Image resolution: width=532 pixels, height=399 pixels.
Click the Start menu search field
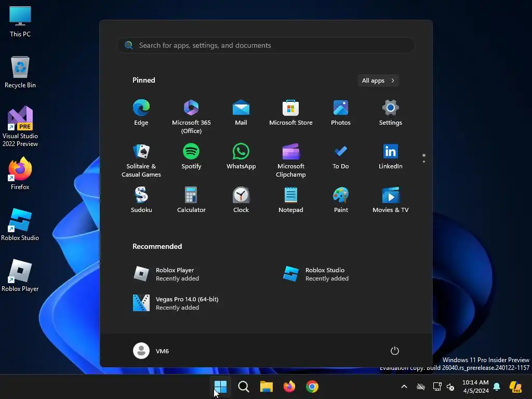pos(266,45)
